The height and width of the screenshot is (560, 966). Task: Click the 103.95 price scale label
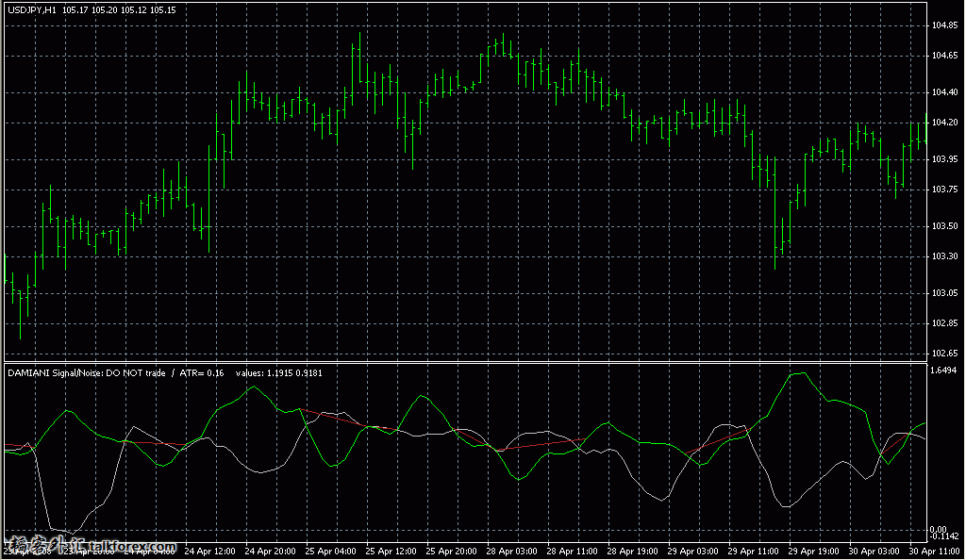click(945, 159)
